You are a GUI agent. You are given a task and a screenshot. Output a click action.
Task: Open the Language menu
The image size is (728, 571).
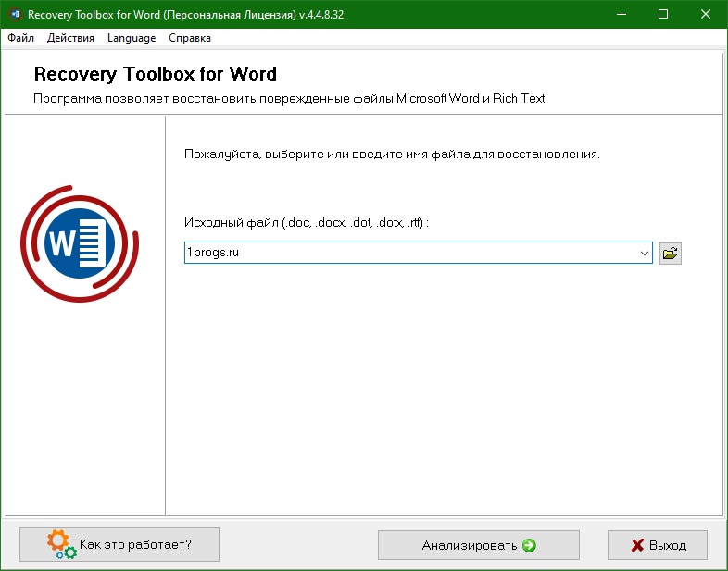pos(132,38)
